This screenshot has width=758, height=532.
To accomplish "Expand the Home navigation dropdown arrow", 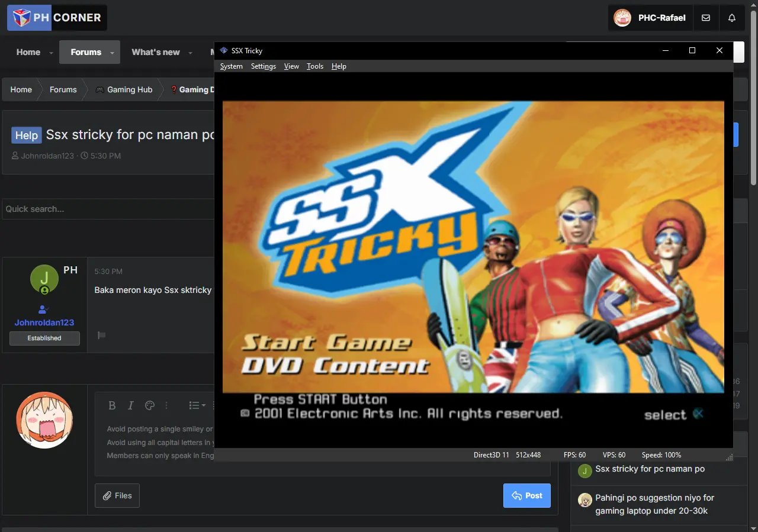I will 51,53.
